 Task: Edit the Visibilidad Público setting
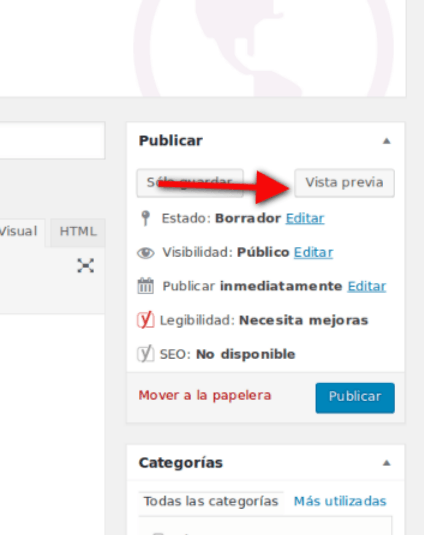tap(313, 252)
